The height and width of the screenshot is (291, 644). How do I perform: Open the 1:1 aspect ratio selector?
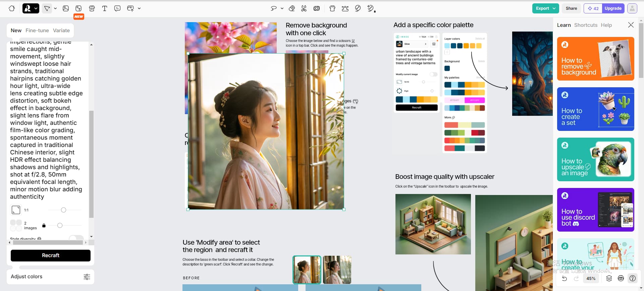click(x=16, y=210)
